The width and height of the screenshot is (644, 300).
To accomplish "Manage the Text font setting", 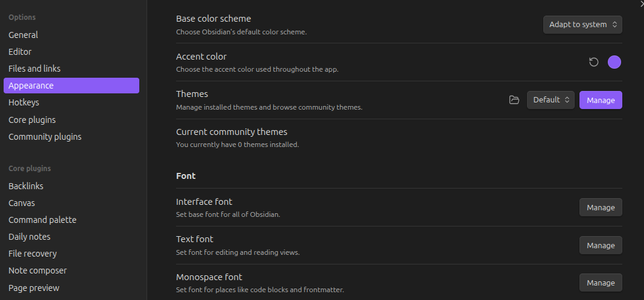I will [x=601, y=245].
